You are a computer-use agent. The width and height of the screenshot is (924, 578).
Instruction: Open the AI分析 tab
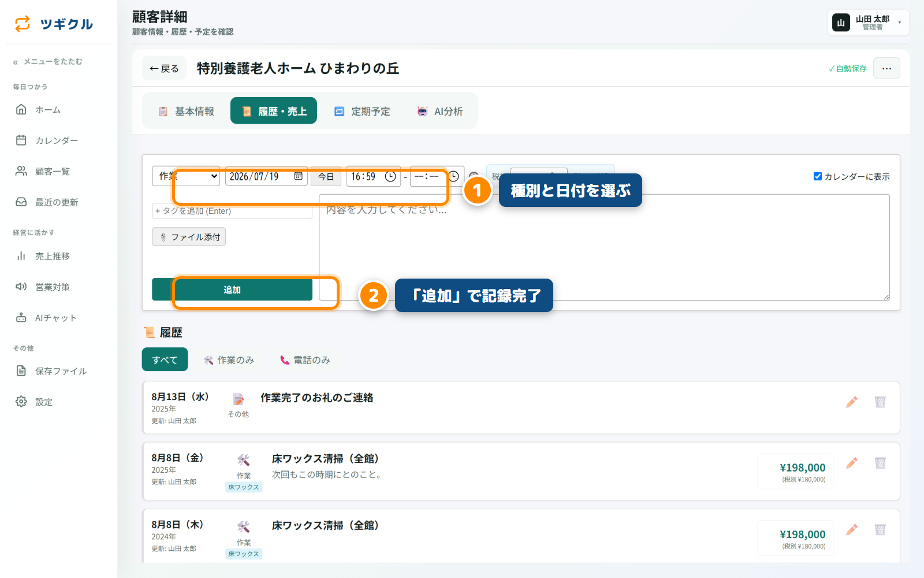pyautogui.click(x=440, y=111)
